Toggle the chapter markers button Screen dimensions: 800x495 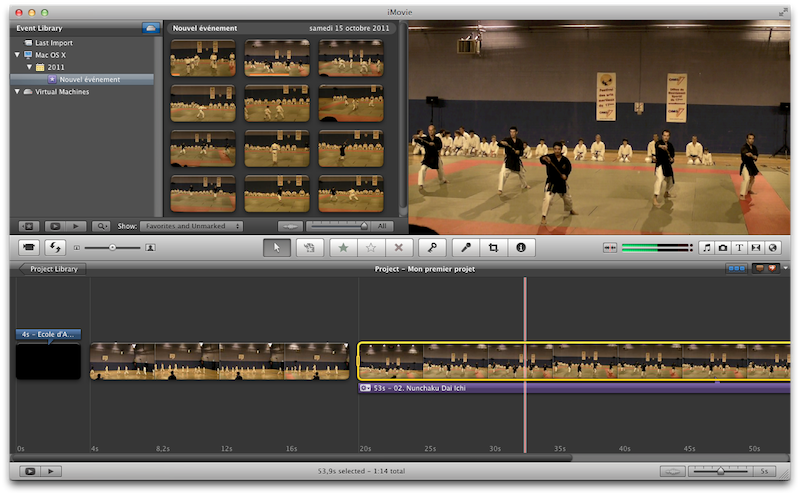(x=772, y=269)
